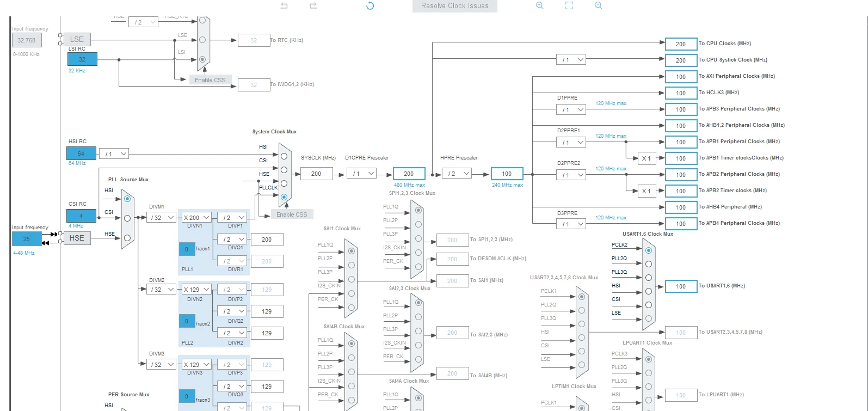
Task: Click the zoom out magnifier icon
Action: (599, 5)
